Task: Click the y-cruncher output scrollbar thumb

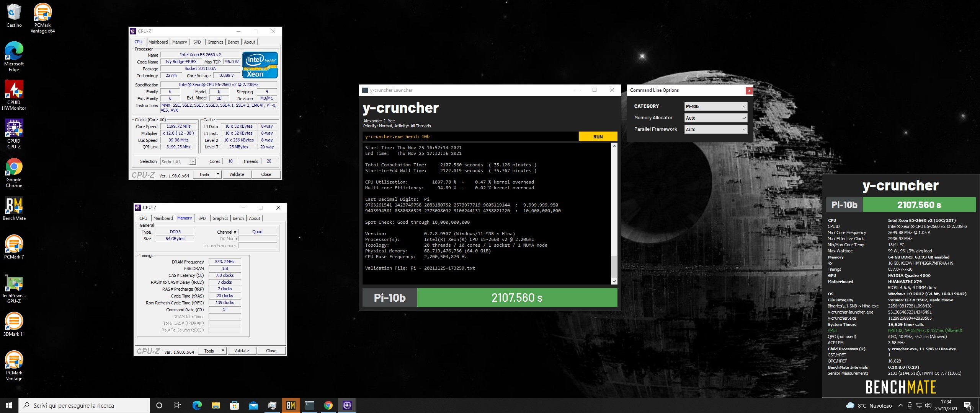Action: [x=614, y=267]
